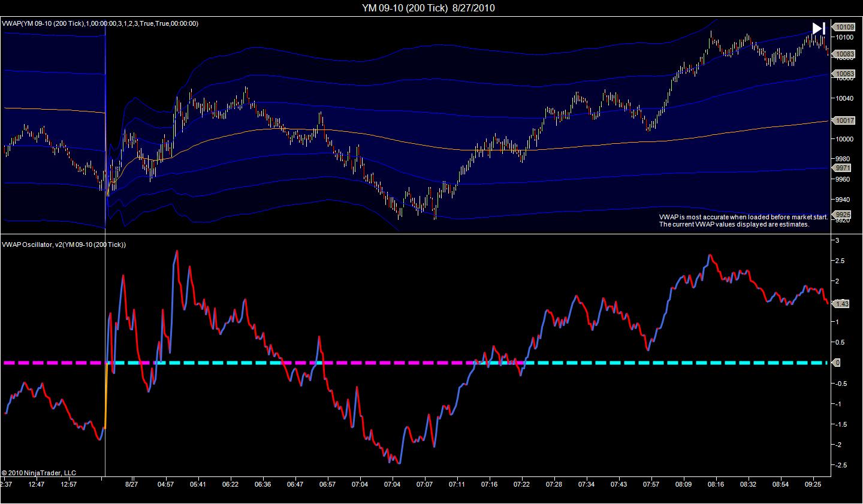Screen dimensions: 863x504
Task: Click the 9980 price axis label
Action: tap(843, 159)
